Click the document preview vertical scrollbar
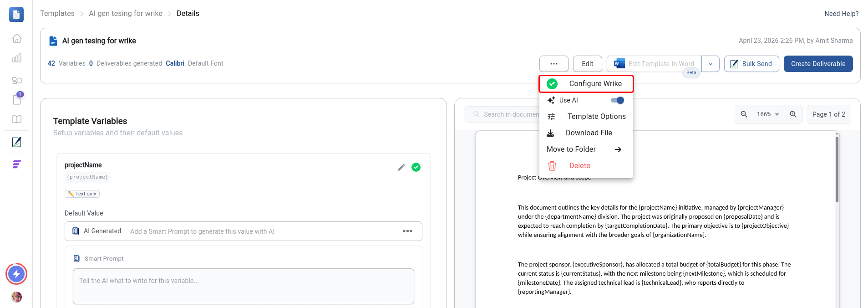The height and width of the screenshot is (308, 868). tap(837, 169)
